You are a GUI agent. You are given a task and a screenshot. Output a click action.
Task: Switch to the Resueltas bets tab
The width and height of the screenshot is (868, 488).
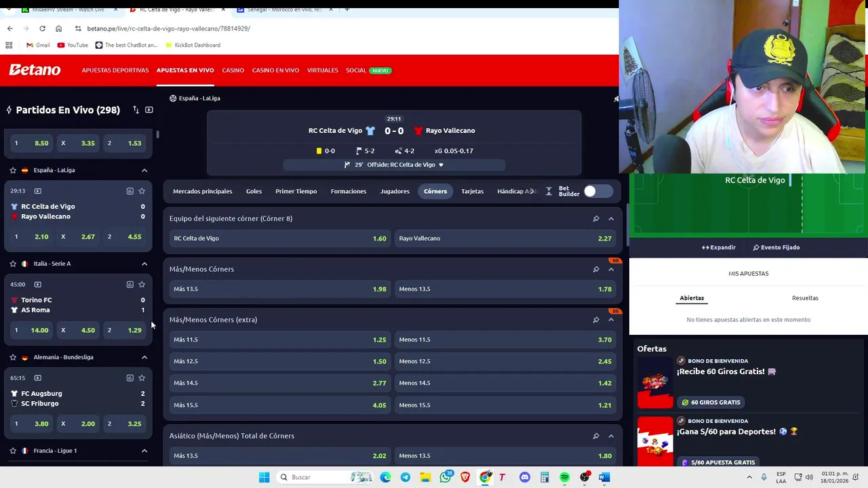coord(805,298)
